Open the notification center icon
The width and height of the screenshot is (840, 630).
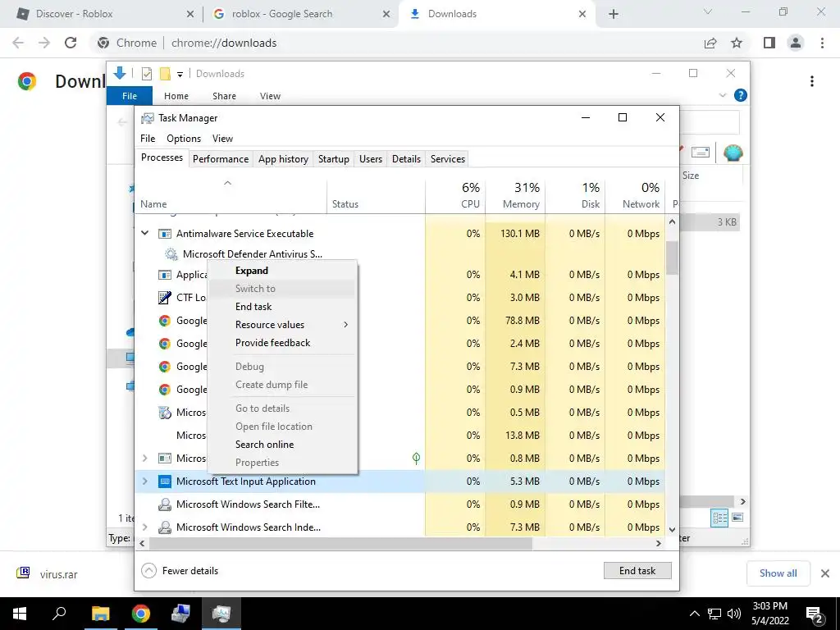tap(814, 615)
